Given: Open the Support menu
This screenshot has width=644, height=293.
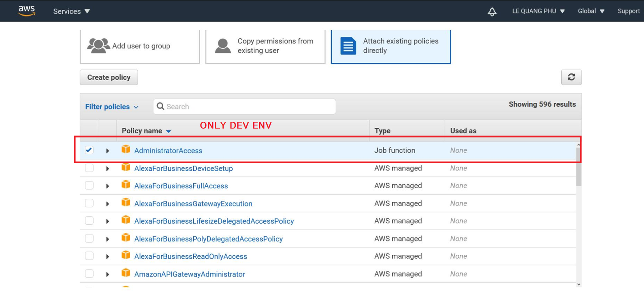Looking at the screenshot, I should pyautogui.click(x=628, y=11).
